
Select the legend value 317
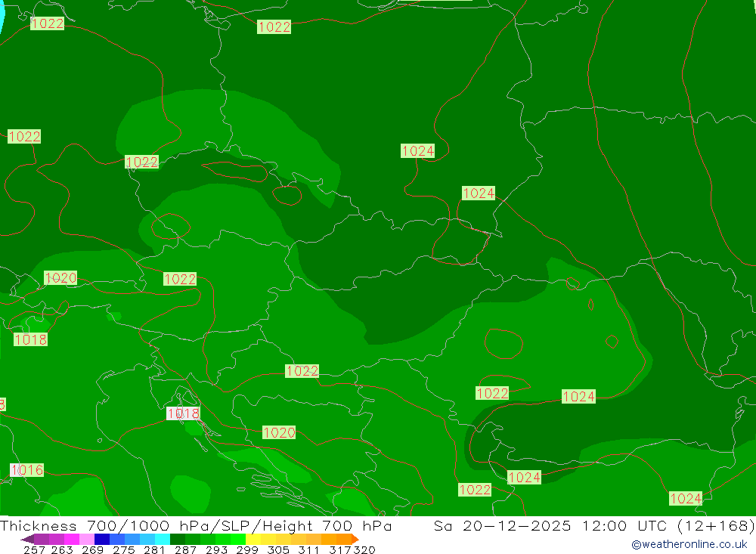[340, 550]
